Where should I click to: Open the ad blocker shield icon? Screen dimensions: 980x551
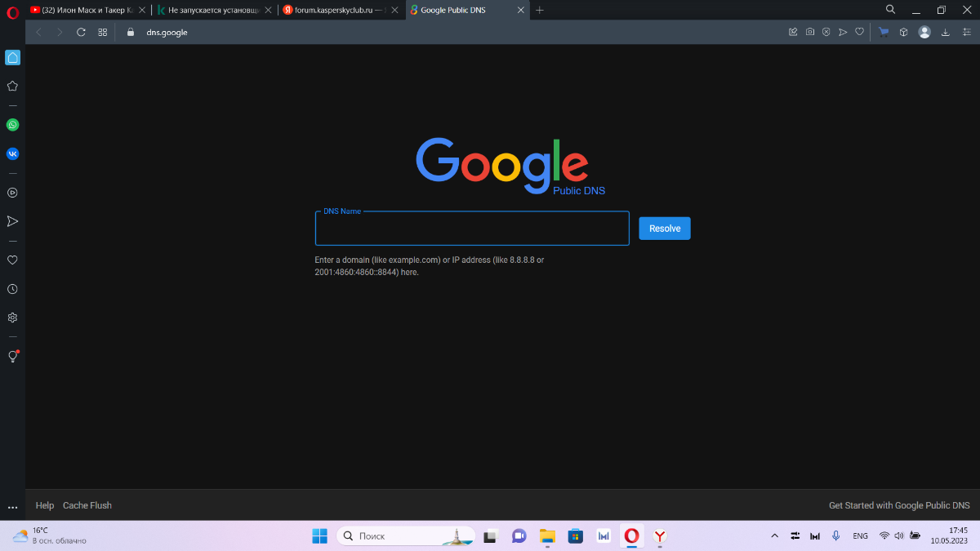coord(826,32)
